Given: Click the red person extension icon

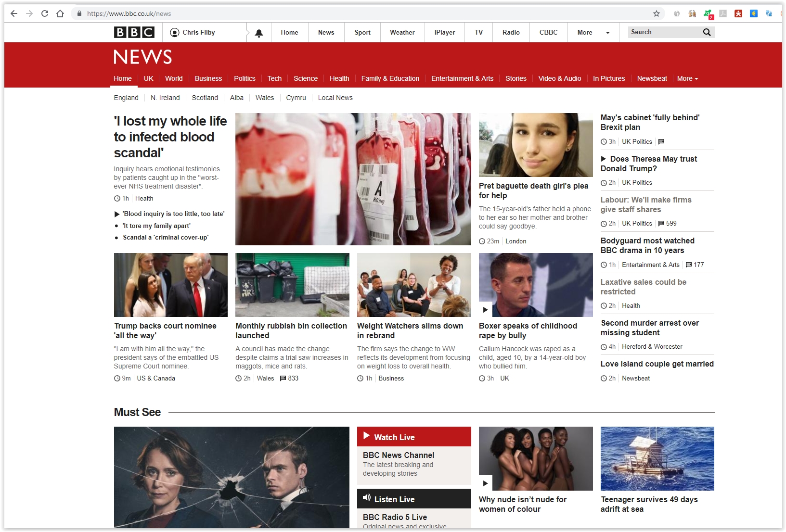Looking at the screenshot, I should point(738,13).
